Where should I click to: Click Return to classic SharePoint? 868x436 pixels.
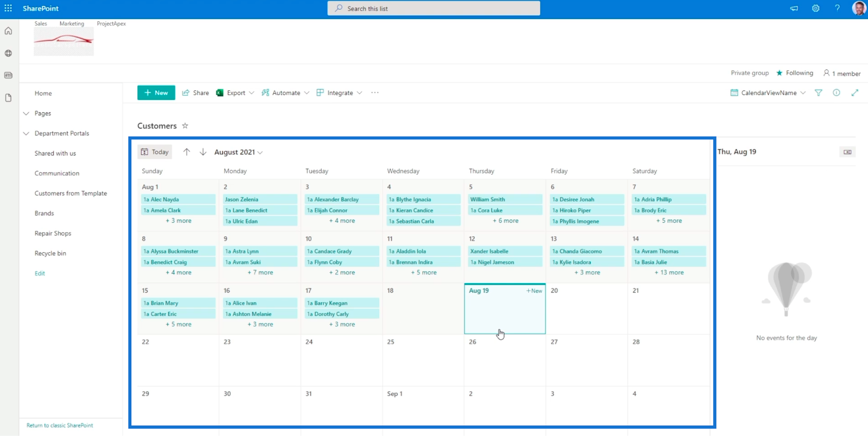[x=60, y=426]
